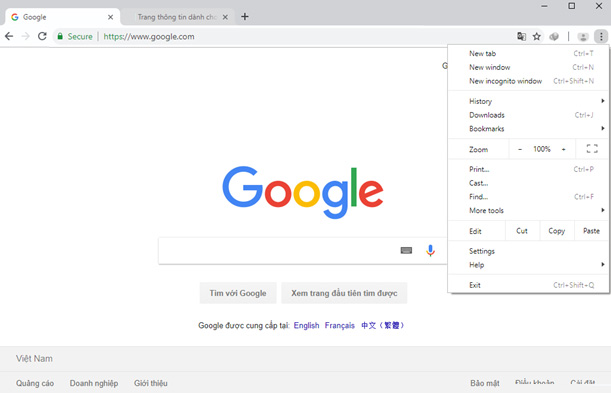Reload the current page
This screenshot has width=611, height=393.
pyautogui.click(x=42, y=37)
